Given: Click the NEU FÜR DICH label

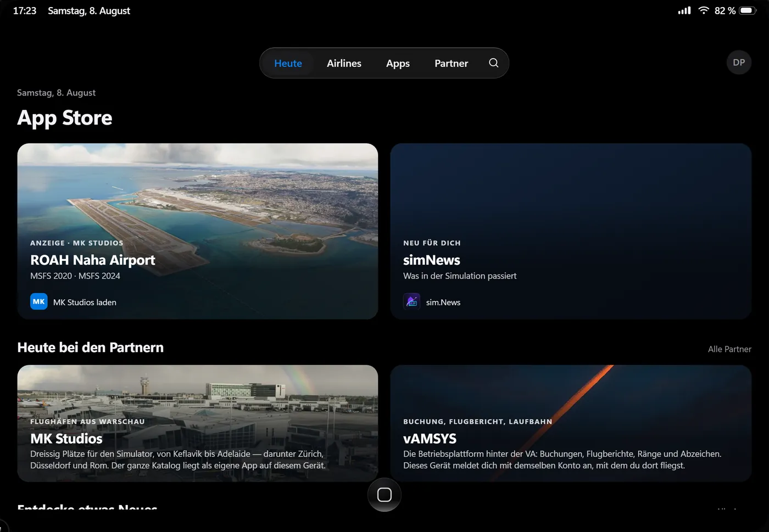Looking at the screenshot, I should click(x=432, y=243).
